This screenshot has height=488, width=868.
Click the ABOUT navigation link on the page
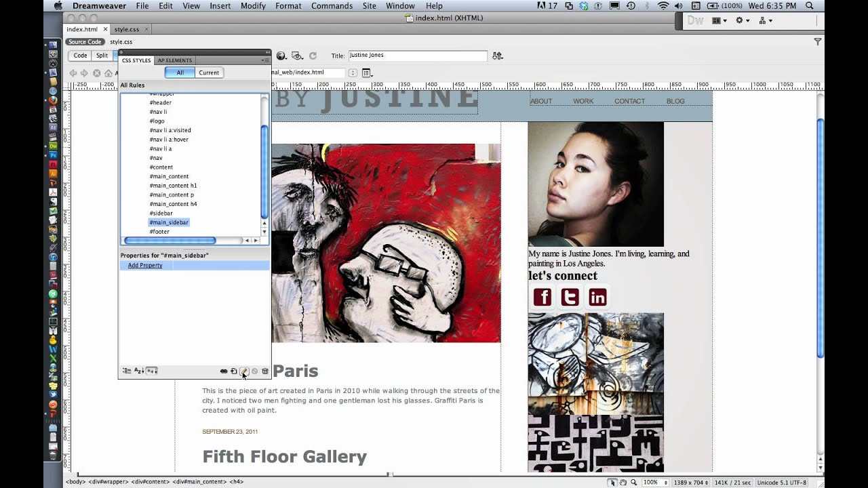coord(541,102)
